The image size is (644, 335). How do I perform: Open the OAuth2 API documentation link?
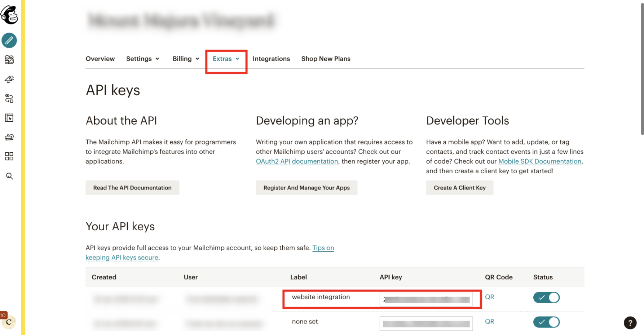point(297,161)
